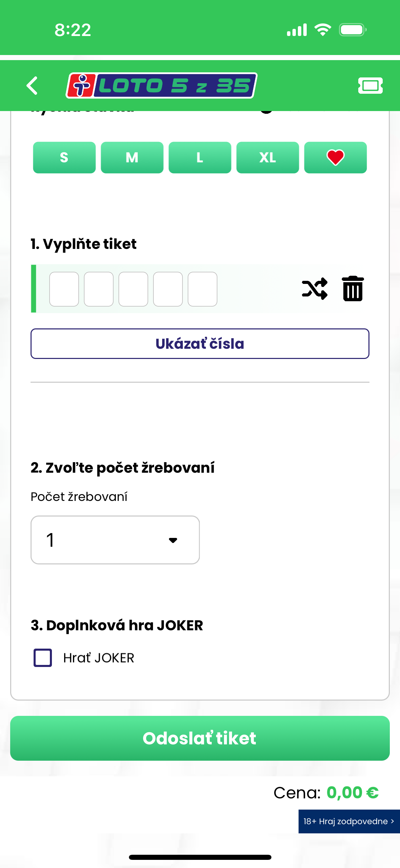Image resolution: width=400 pixels, height=868 pixels.
Task: Enable the Hrať JOKER checkbox
Action: point(43,658)
